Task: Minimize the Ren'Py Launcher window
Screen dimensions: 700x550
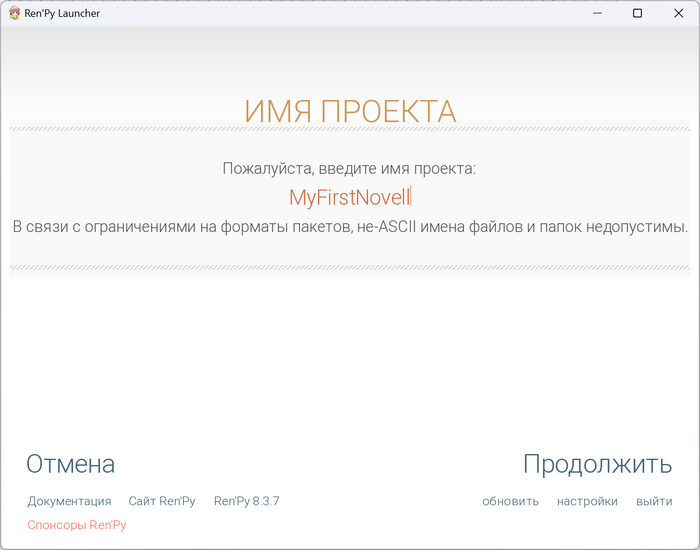Action: point(597,13)
